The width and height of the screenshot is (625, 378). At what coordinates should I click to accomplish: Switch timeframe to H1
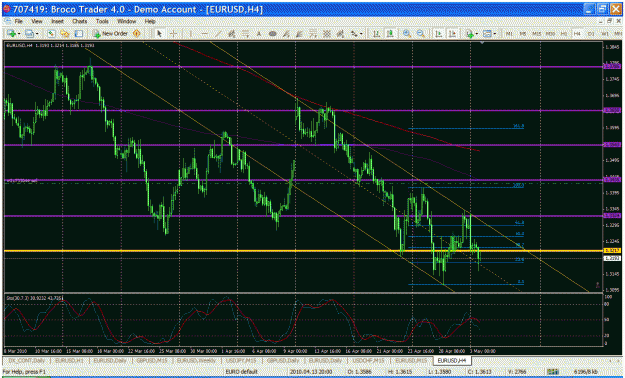click(x=564, y=34)
